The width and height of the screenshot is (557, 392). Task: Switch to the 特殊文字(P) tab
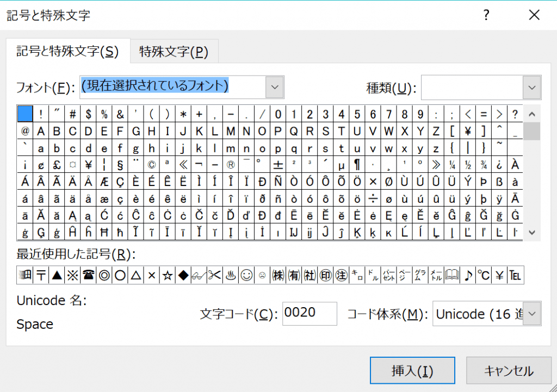click(x=174, y=52)
